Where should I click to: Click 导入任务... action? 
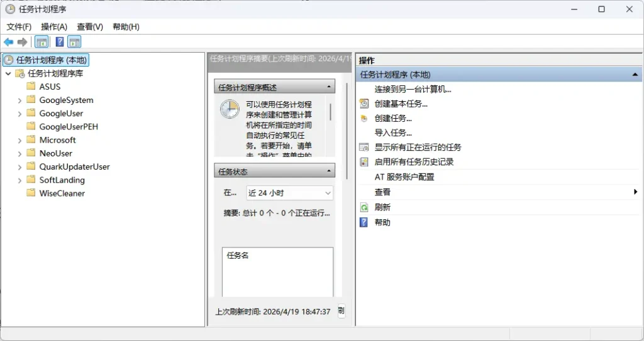click(x=393, y=133)
